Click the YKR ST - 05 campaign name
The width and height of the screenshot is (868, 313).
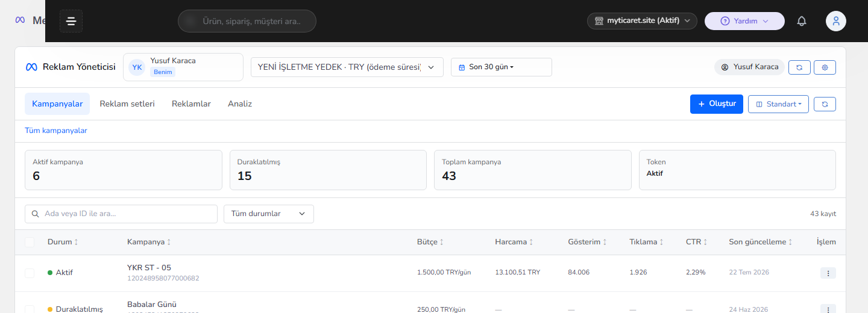(x=149, y=268)
